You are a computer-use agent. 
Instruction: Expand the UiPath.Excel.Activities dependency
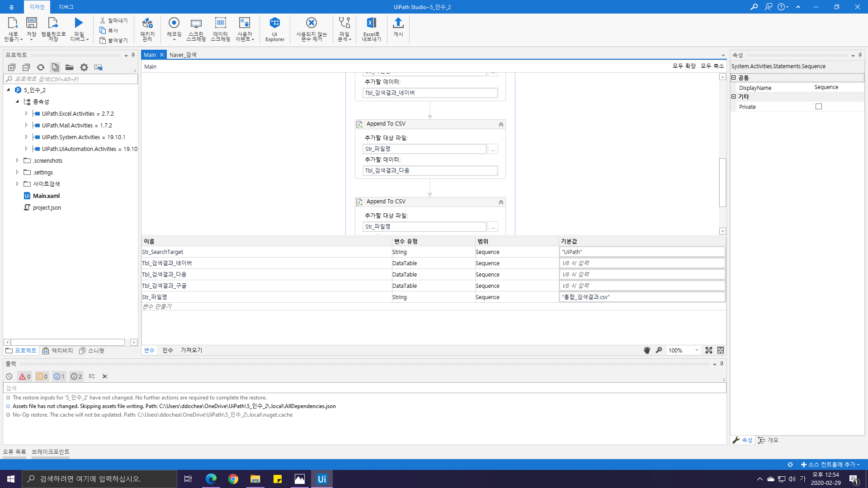point(26,113)
